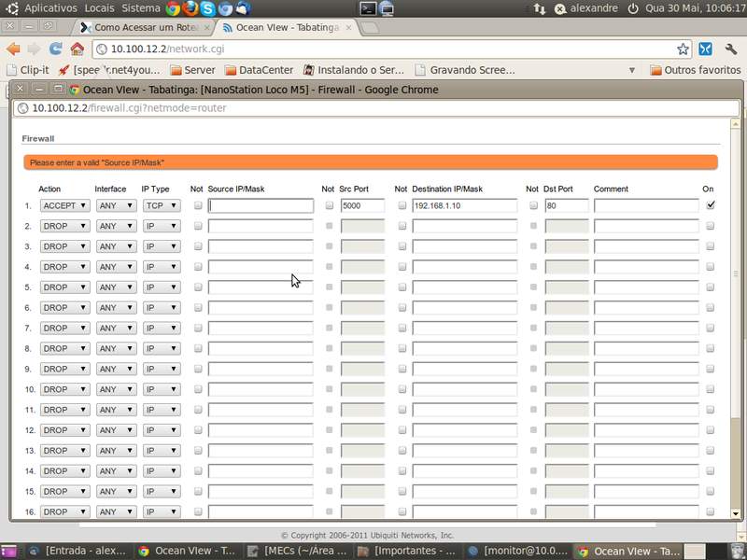Switch to the MECs text editor taskbar window
Viewport: 747px width, 560px height.
pos(299,551)
